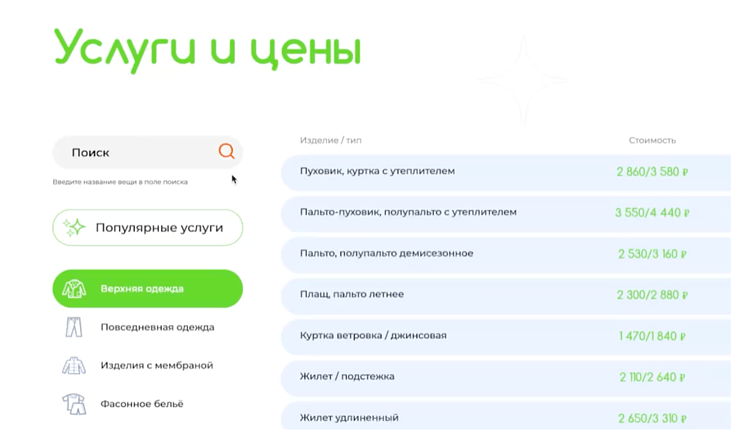The height and width of the screenshot is (447, 751).
Task: Click the jacket icon in Верхняя одежда
Action: pyautogui.click(x=74, y=288)
